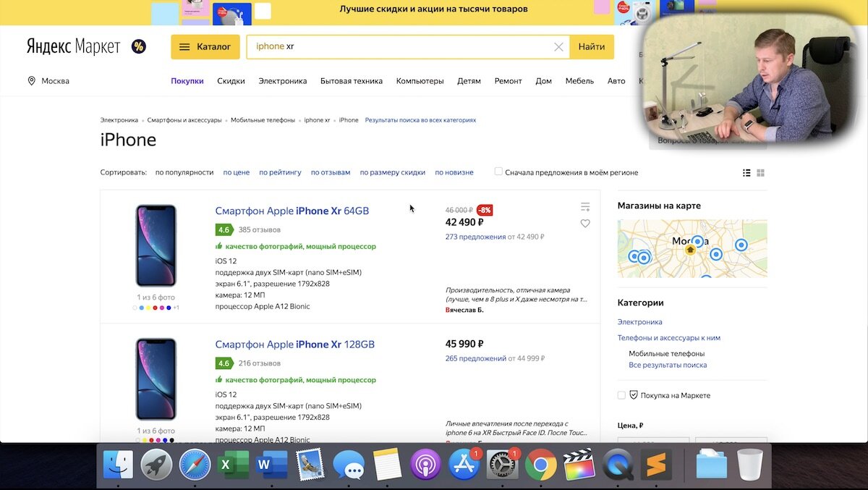This screenshot has height=490, width=868.
Task: Open Ремонт in the navigation
Action: pyautogui.click(x=508, y=81)
